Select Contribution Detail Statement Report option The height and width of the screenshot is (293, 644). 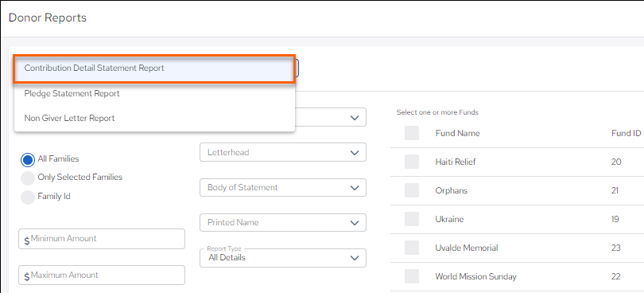tap(154, 68)
